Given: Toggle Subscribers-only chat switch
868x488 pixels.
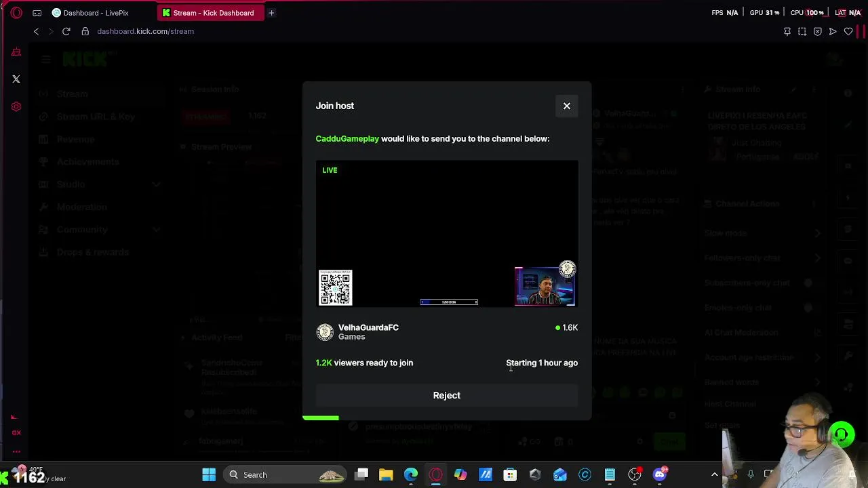Looking at the screenshot, I should 812,283.
